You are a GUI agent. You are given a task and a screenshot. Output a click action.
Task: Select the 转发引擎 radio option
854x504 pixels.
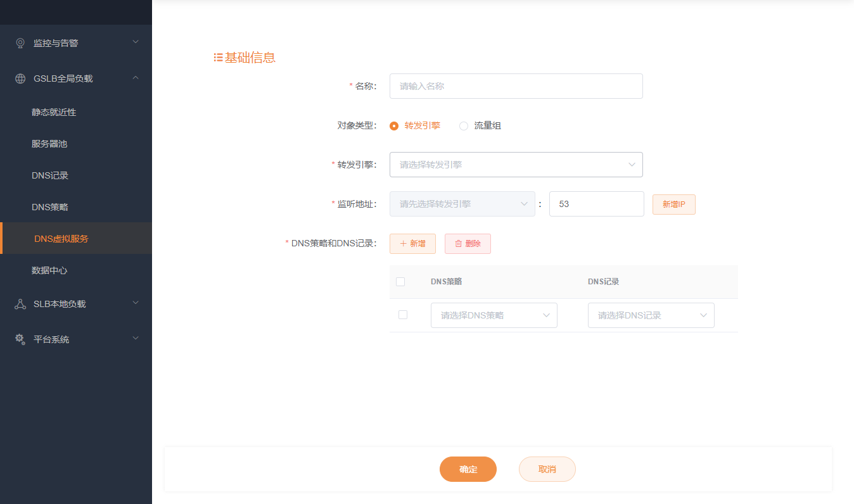[x=394, y=125]
